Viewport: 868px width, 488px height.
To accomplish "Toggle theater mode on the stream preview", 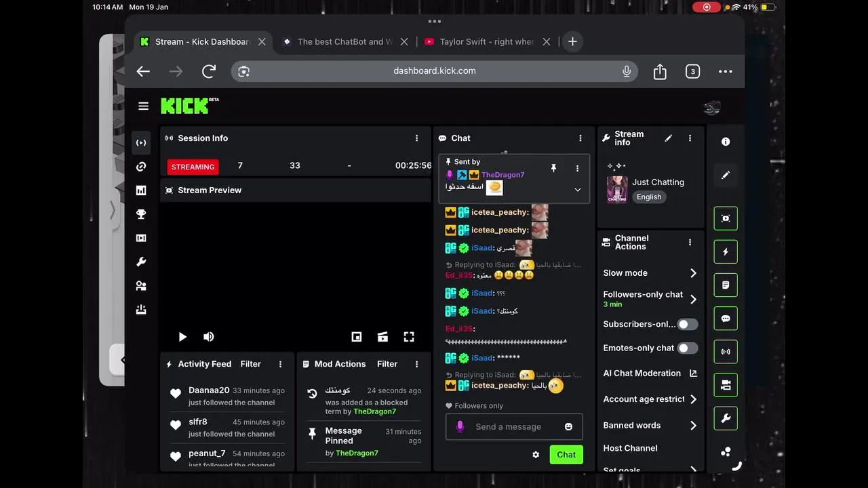I will pos(382,337).
